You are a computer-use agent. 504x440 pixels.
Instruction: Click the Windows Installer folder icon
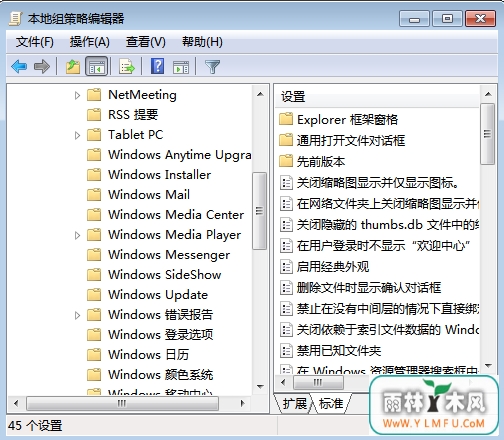(94, 175)
